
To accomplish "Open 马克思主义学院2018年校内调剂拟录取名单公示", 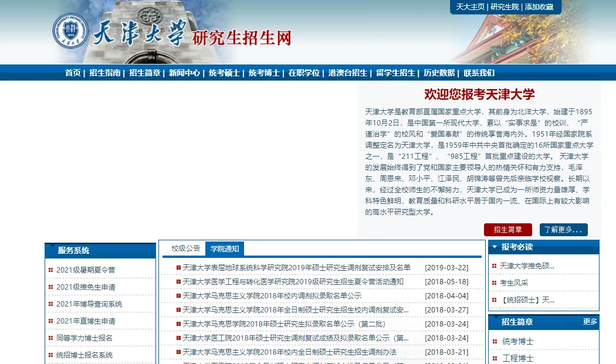I will (272, 296).
